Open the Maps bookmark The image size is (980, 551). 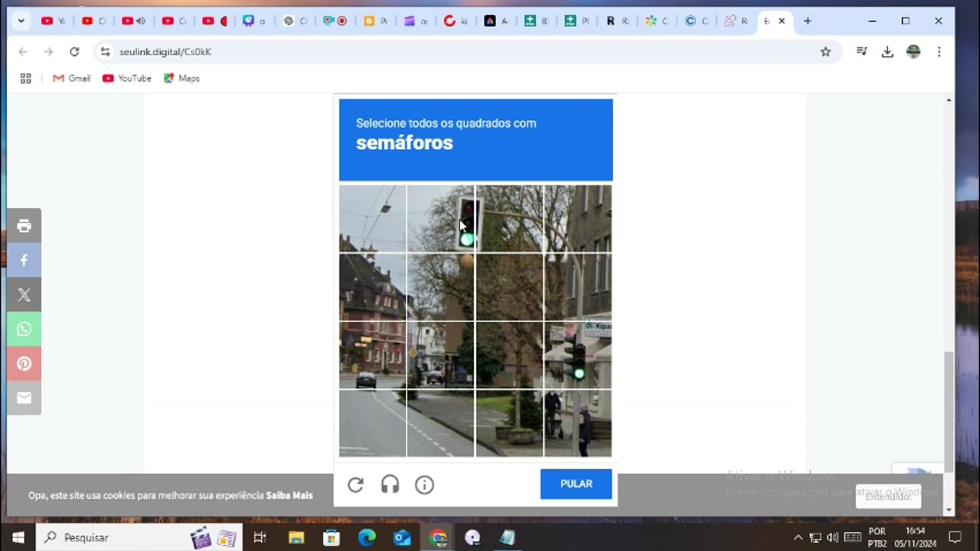(181, 78)
